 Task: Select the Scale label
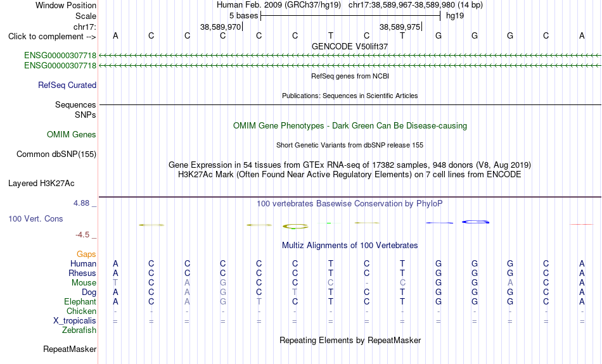(x=86, y=16)
